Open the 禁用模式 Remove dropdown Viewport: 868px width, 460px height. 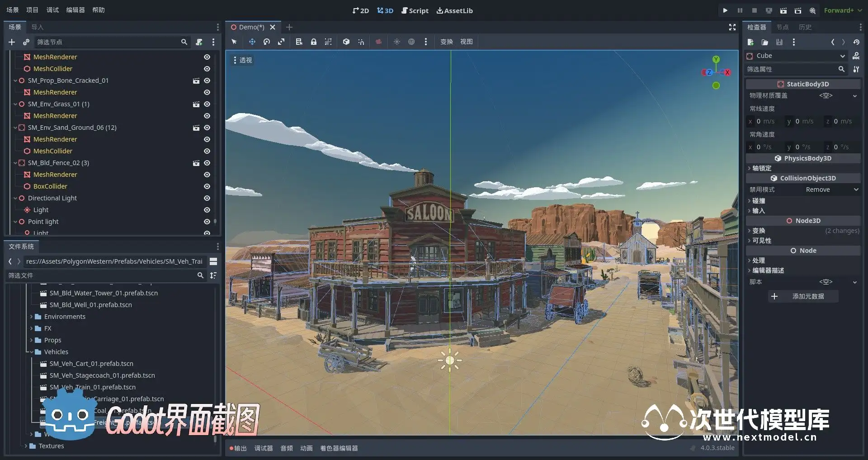831,190
